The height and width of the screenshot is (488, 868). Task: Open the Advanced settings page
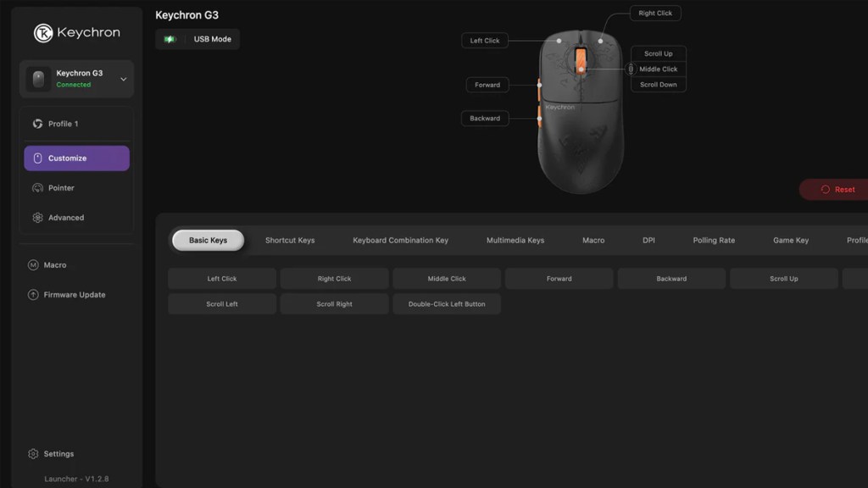pos(76,218)
